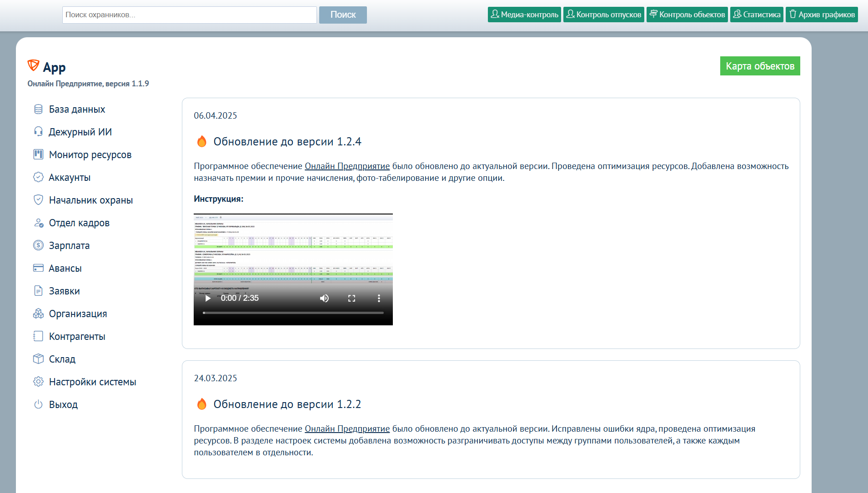
Task: Click the document icon beside Заявки
Action: [38, 291]
